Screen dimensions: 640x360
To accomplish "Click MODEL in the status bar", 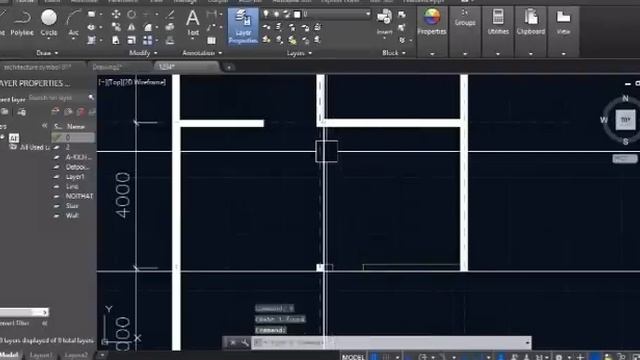I will 353,357.
